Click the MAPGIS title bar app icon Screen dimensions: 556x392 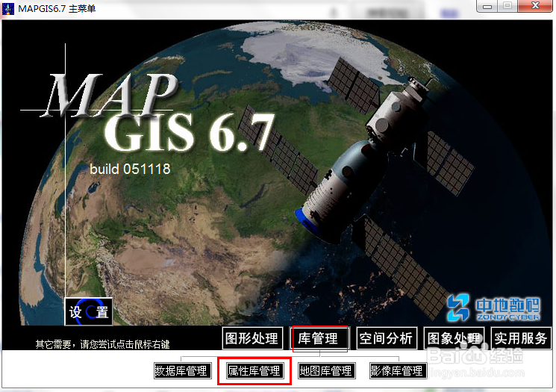coord(8,8)
